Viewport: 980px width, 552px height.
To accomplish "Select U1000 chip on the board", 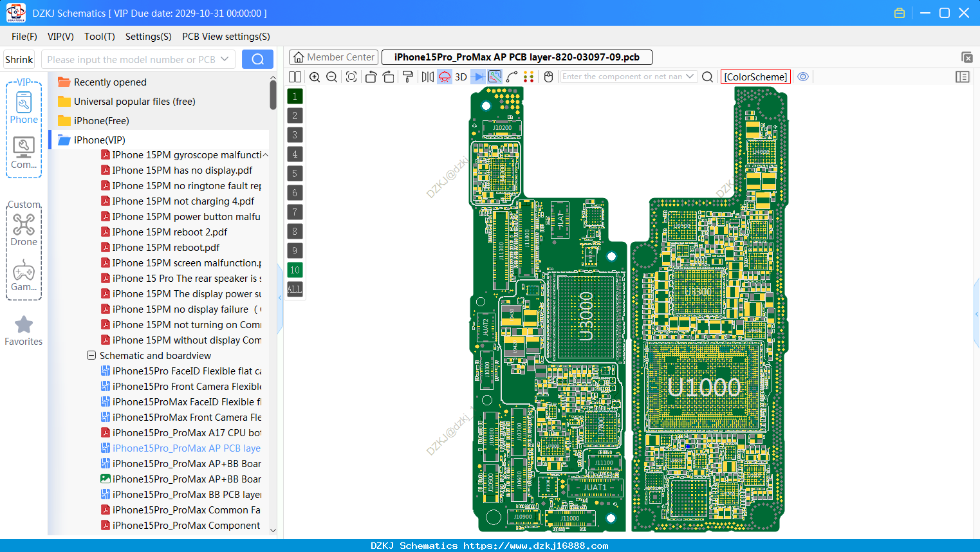I will point(704,387).
